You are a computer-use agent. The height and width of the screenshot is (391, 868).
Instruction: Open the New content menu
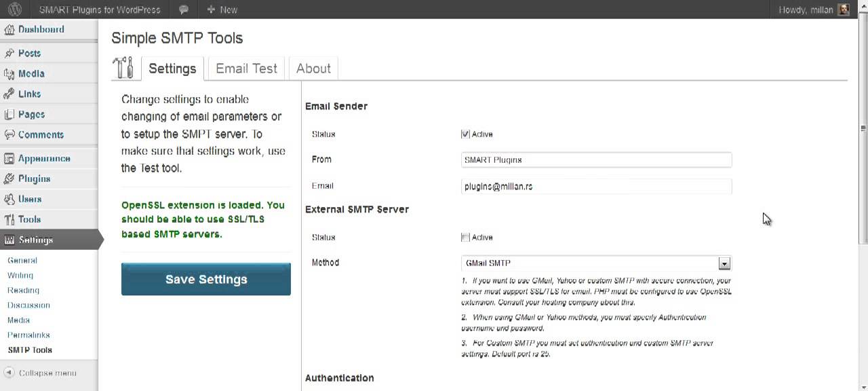[222, 10]
